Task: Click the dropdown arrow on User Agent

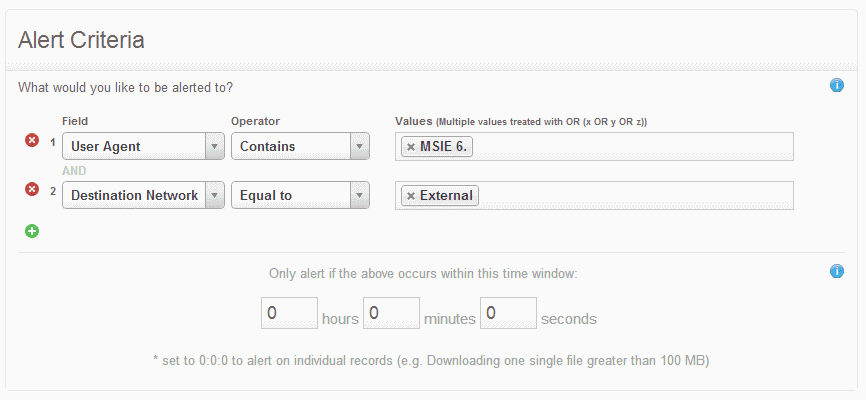Action: (x=214, y=146)
